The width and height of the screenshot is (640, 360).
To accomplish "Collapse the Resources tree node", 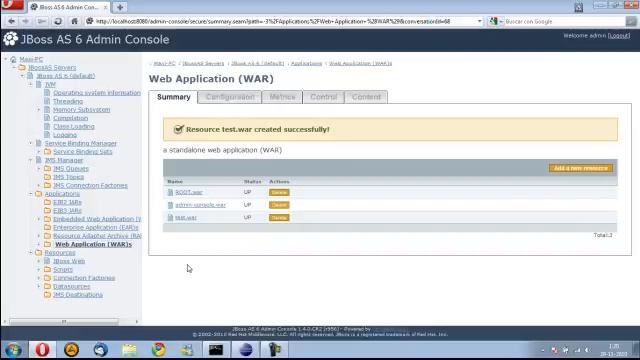I will coord(31,252).
